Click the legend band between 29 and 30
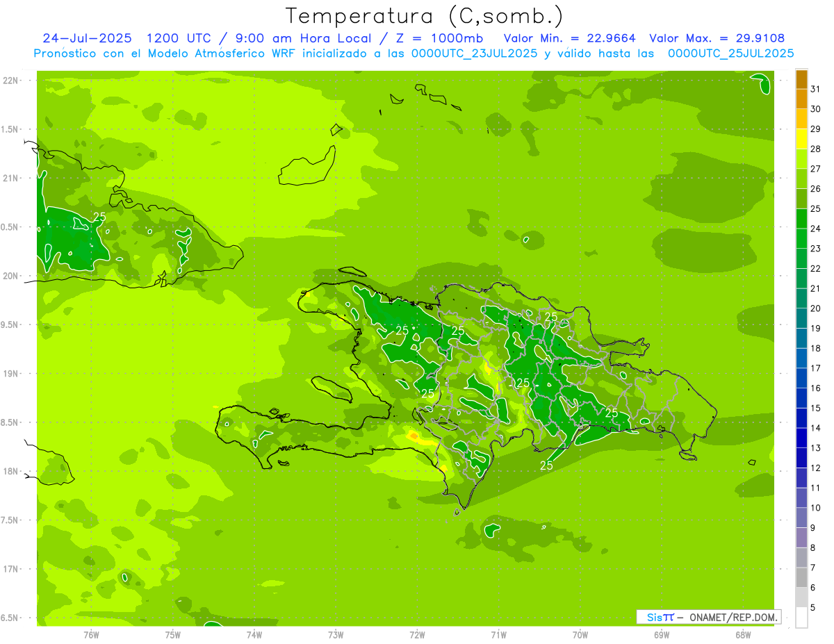Viewport: 834px width, 644px height. [801, 119]
